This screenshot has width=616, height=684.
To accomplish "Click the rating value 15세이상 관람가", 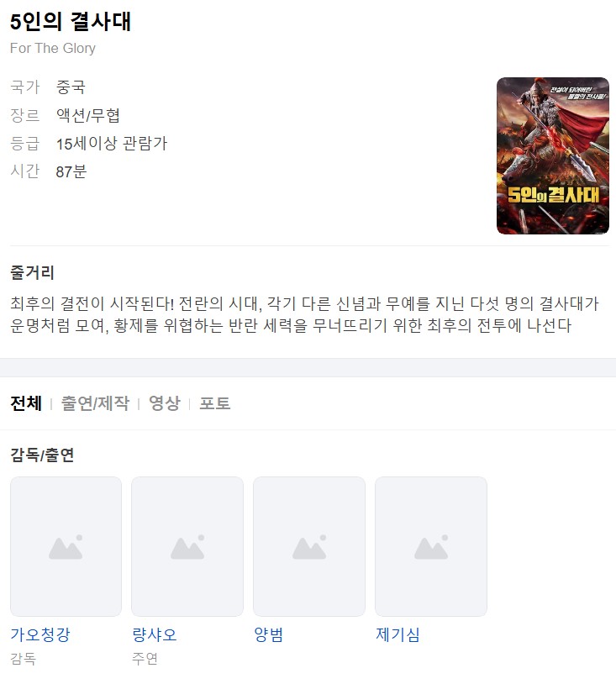I will coord(112,143).
